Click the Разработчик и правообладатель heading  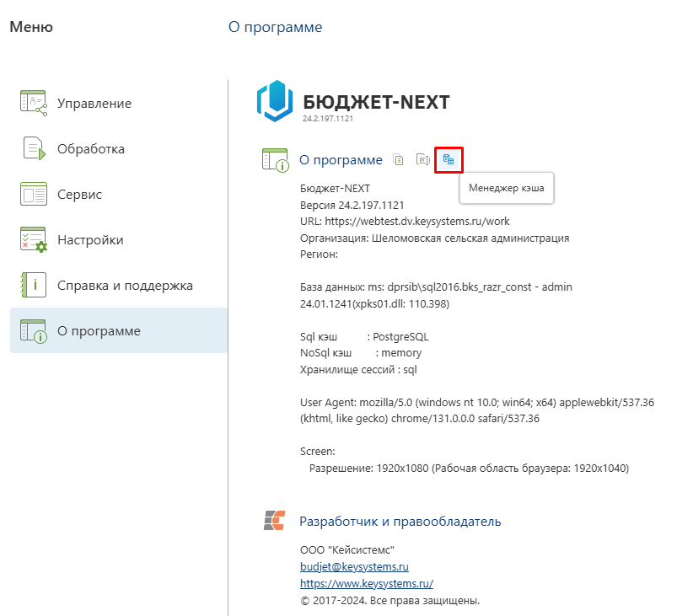coord(400,522)
